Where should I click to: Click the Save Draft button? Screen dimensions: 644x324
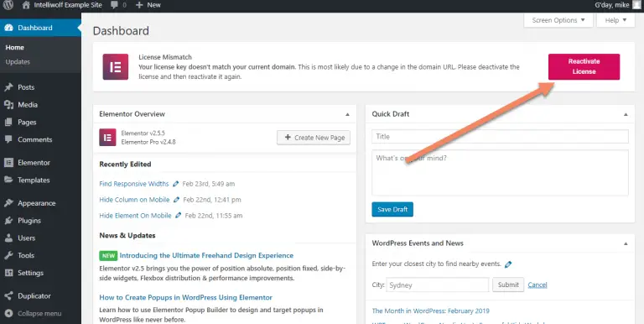click(392, 209)
